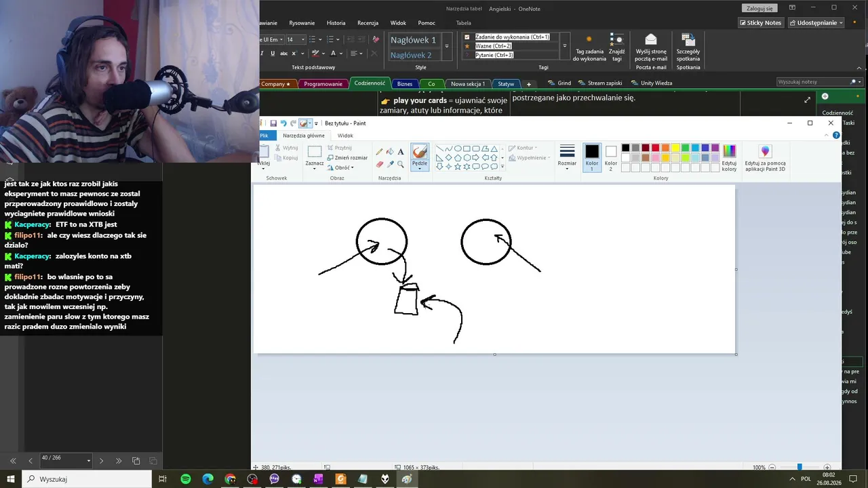Select the Pencil tool in Paint
Screen dimensions: 868x488
coord(379,152)
